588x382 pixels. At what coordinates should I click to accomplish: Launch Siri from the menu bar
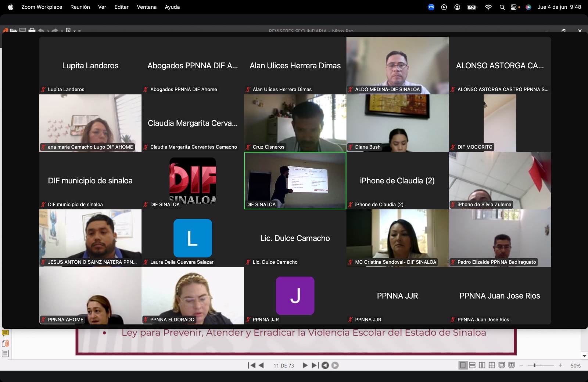[528, 7]
